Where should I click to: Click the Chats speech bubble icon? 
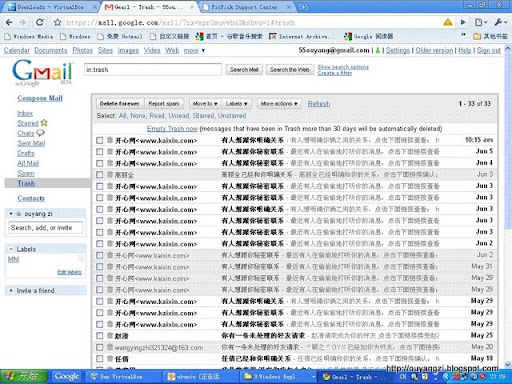[x=40, y=133]
